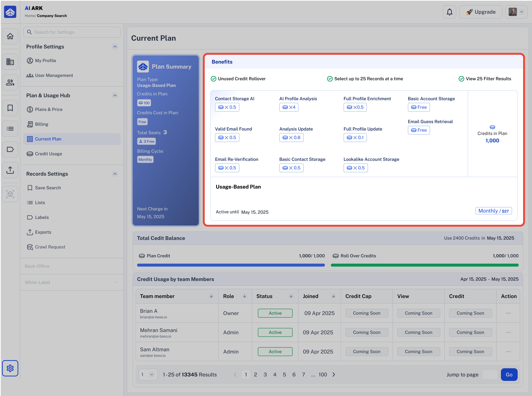Viewport: 532px width, 396px height.
Task: Click the user avatar thumbnail
Action: point(513,12)
